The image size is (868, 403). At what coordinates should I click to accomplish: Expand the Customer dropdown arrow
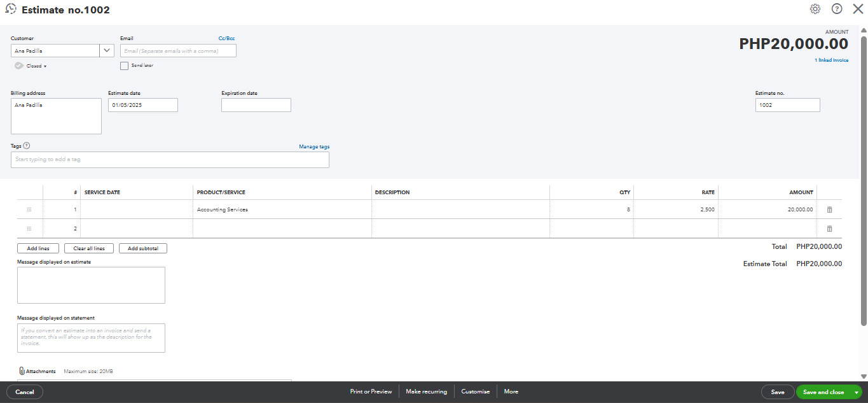[107, 51]
